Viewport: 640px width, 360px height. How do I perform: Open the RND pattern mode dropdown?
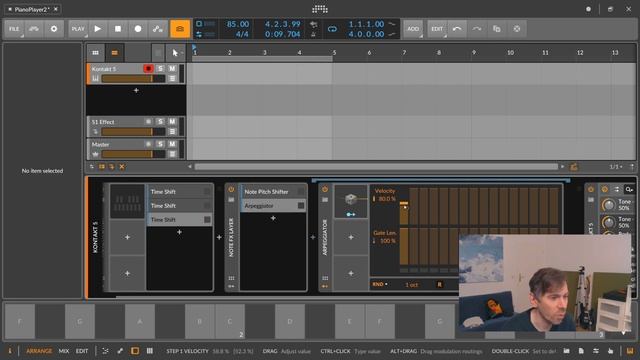pyautogui.click(x=380, y=284)
